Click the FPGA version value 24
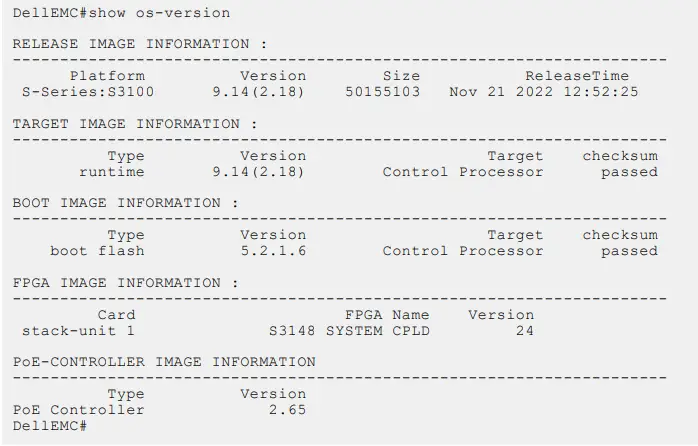Image resolution: width=698 pixels, height=446 pixels. [x=524, y=330]
